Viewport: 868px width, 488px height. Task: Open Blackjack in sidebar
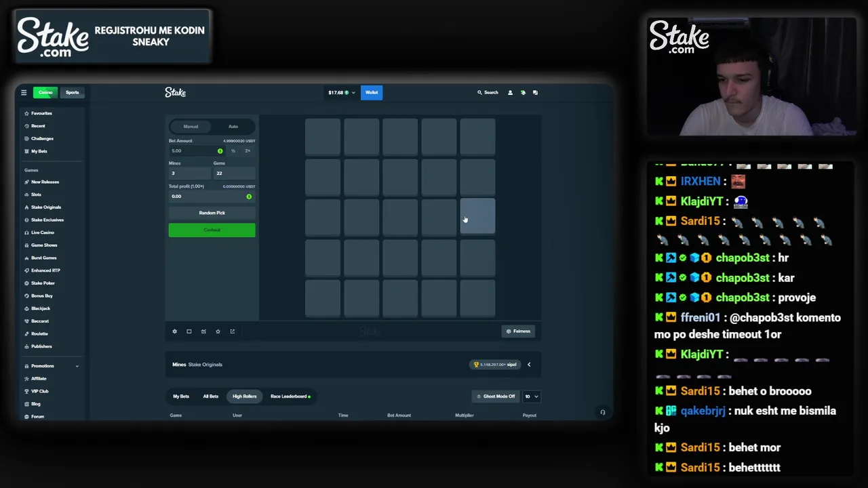point(37,308)
